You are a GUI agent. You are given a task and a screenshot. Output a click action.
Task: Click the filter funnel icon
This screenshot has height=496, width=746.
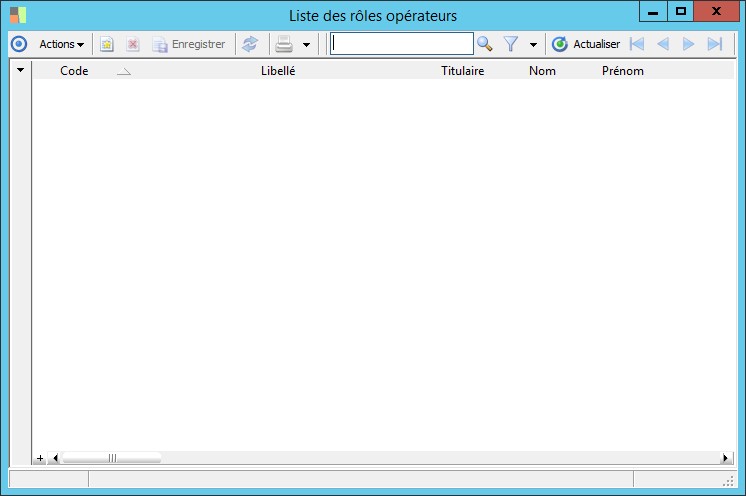pyautogui.click(x=511, y=44)
